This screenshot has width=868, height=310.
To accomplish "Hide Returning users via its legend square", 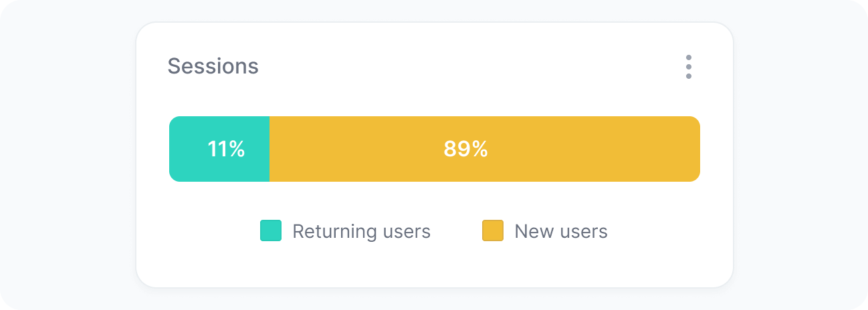I will (271, 230).
